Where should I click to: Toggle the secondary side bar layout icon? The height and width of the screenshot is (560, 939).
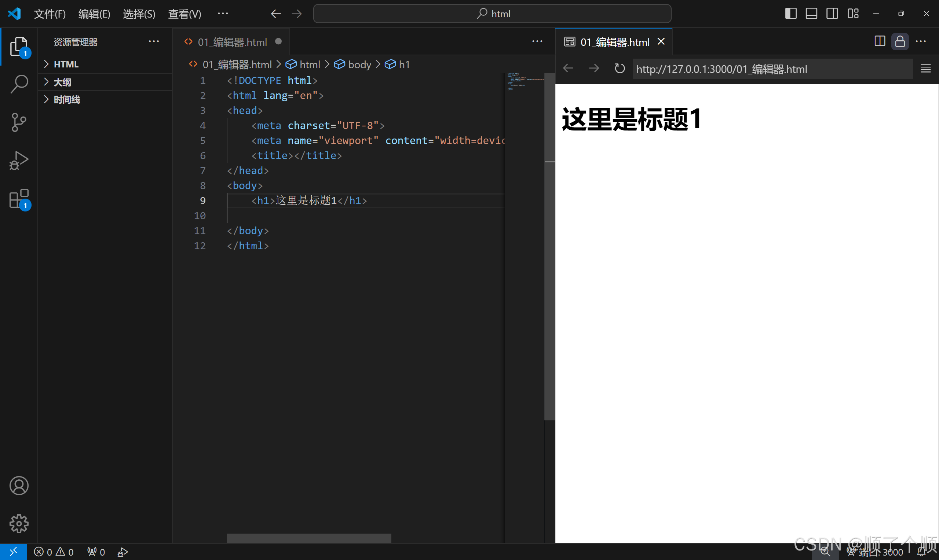(832, 14)
